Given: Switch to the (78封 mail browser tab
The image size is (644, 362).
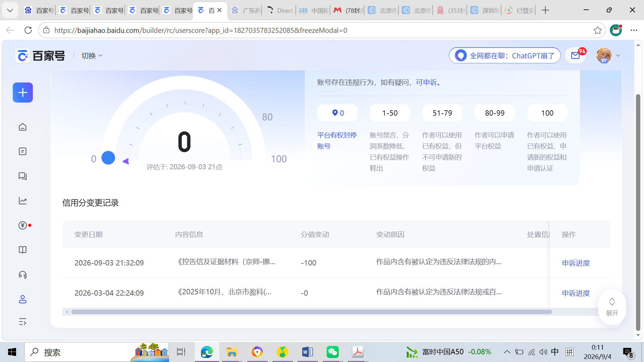Looking at the screenshot, I should click(348, 10).
